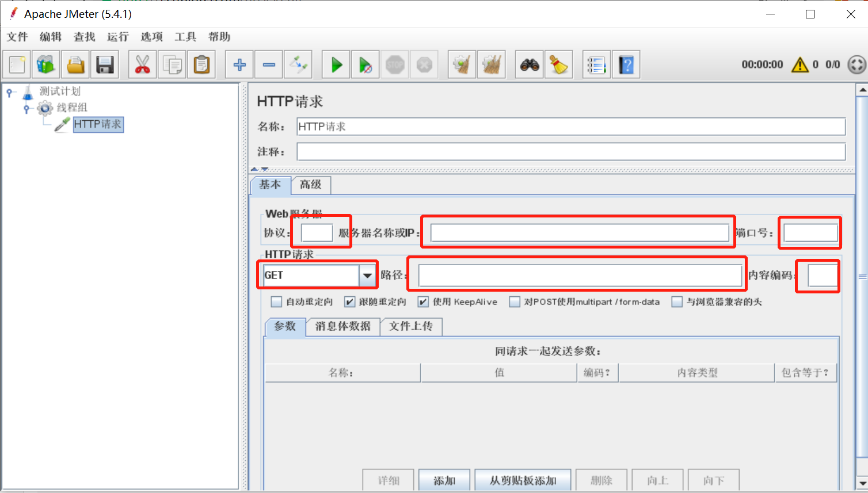Screen dimensions: 868x493
Task: Click the 向下 button
Action: point(714,480)
